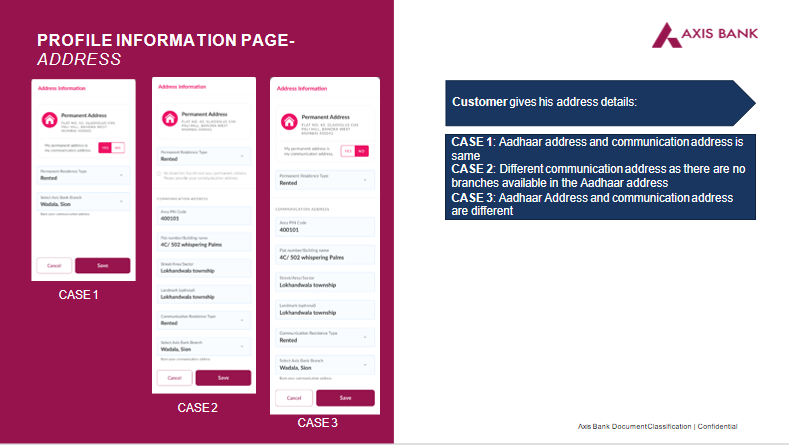
Task: Click the Area PIN Code field in CASE 3
Action: (325, 227)
